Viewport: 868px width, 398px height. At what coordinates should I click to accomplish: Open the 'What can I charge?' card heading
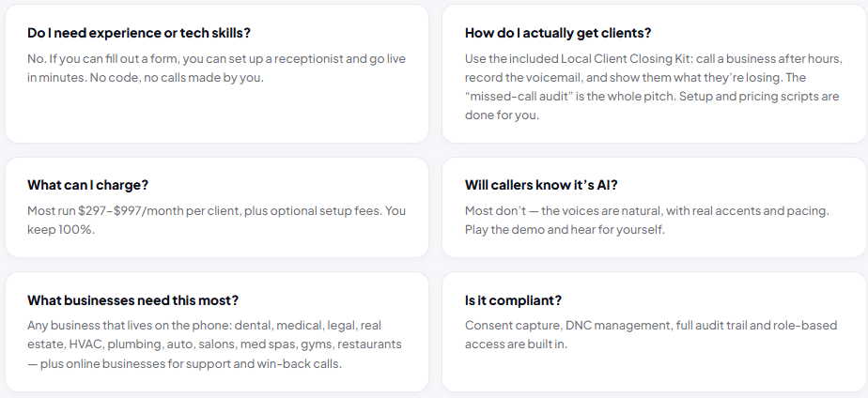click(88, 185)
